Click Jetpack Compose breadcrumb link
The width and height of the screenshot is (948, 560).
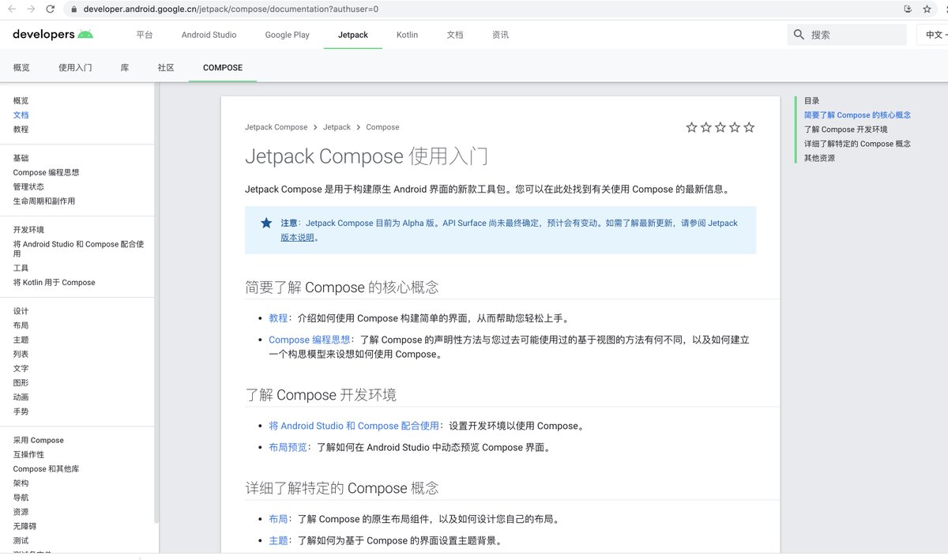[276, 127]
